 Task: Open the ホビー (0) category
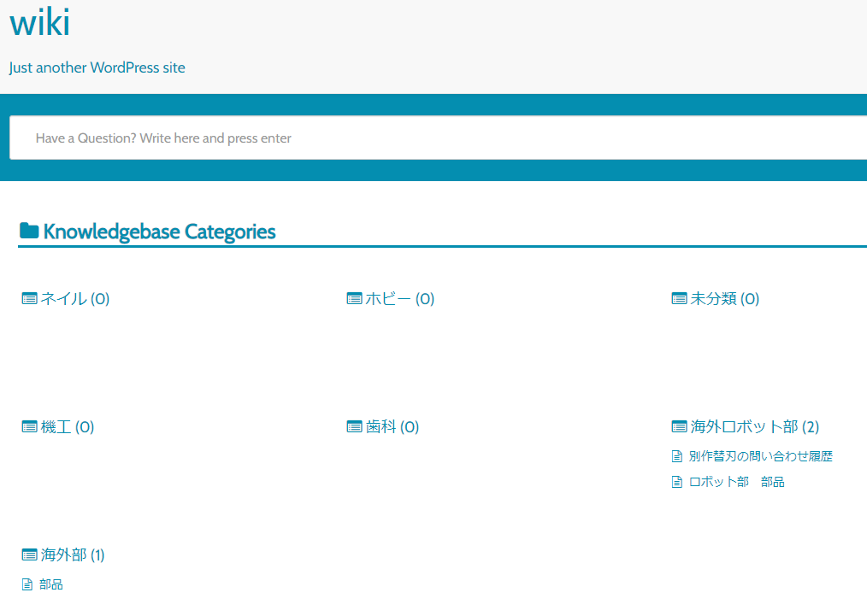click(x=400, y=299)
